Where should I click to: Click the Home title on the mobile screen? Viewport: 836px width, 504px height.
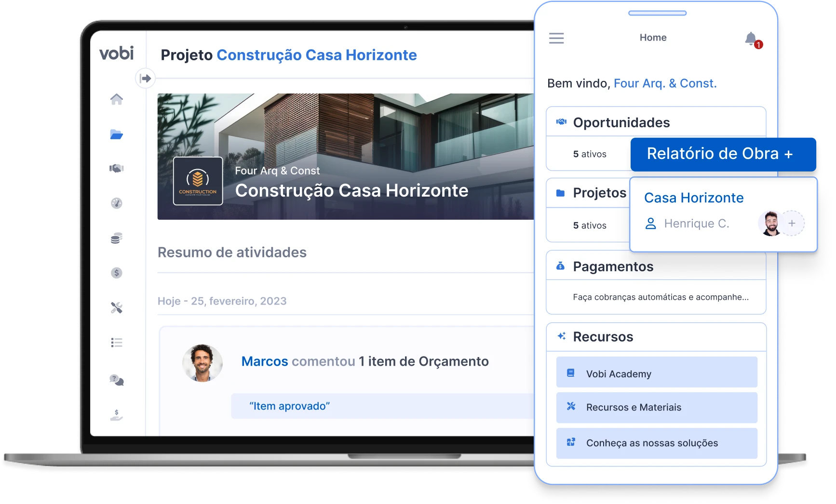[x=653, y=38]
